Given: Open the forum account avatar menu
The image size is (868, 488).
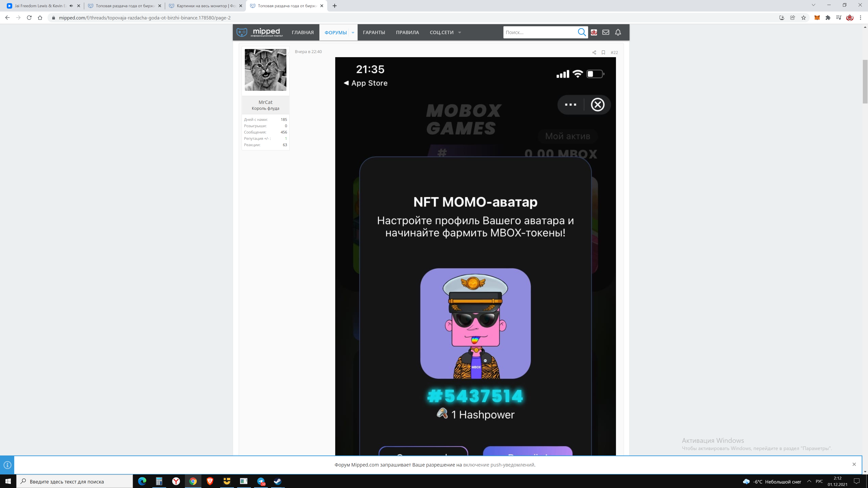Looking at the screenshot, I should [594, 32].
